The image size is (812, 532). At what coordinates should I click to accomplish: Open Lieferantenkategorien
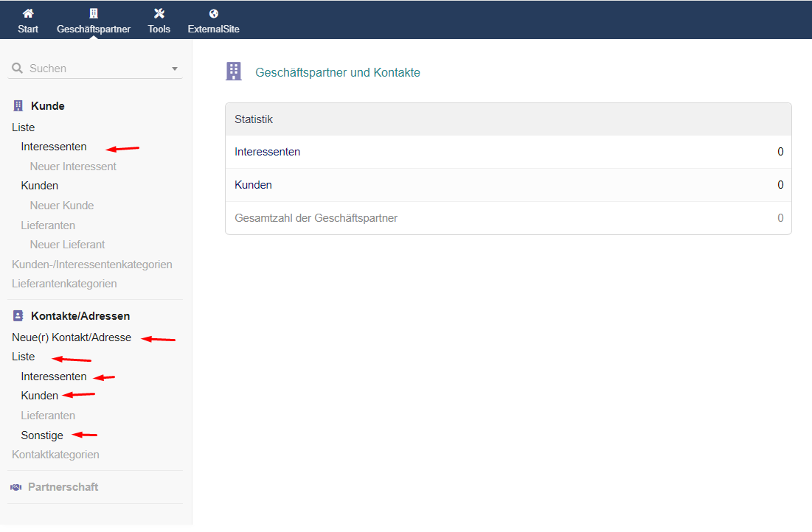64,284
